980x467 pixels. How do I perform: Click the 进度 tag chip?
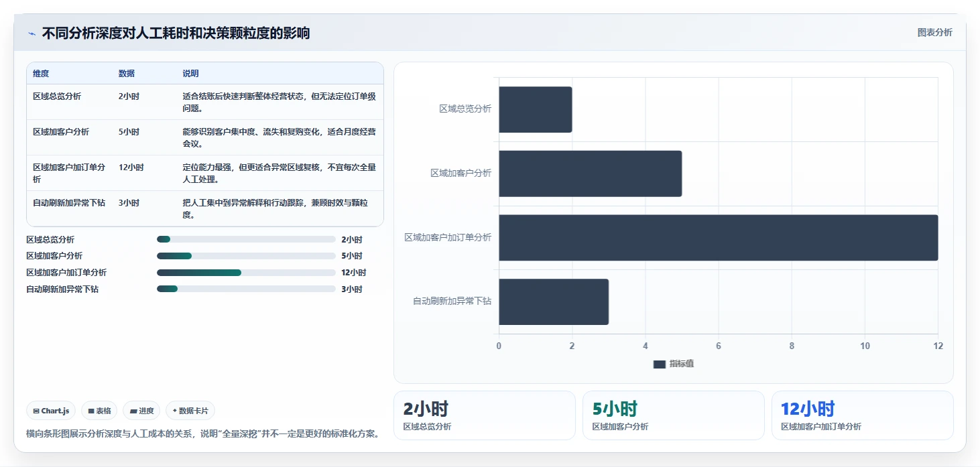click(x=141, y=411)
